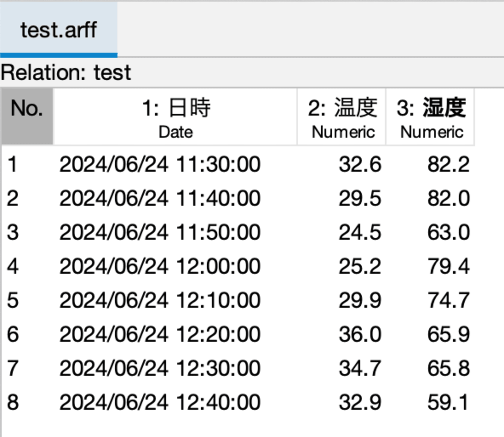
Task: Select temperature value 24.5
Action: click(x=341, y=232)
